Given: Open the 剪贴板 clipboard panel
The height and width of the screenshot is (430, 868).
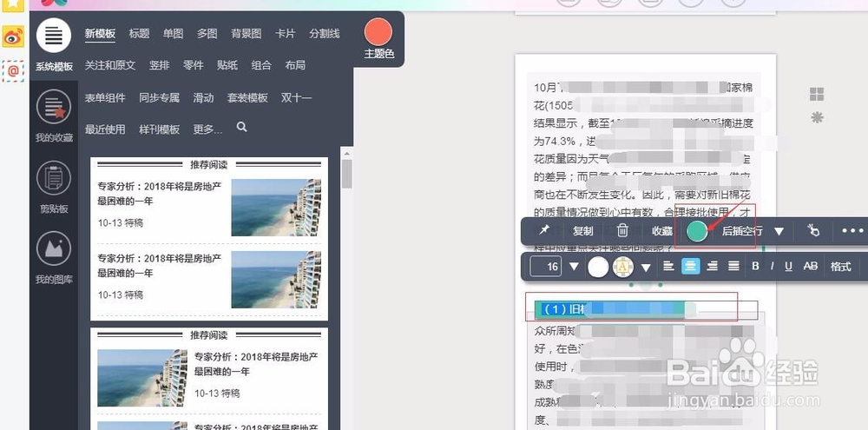Looking at the screenshot, I should (54, 187).
